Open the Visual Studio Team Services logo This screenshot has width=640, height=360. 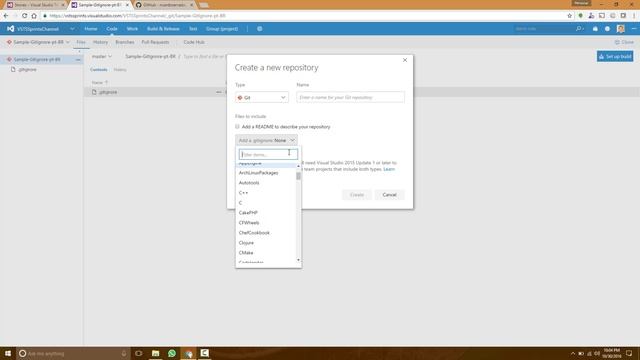pos(11,29)
